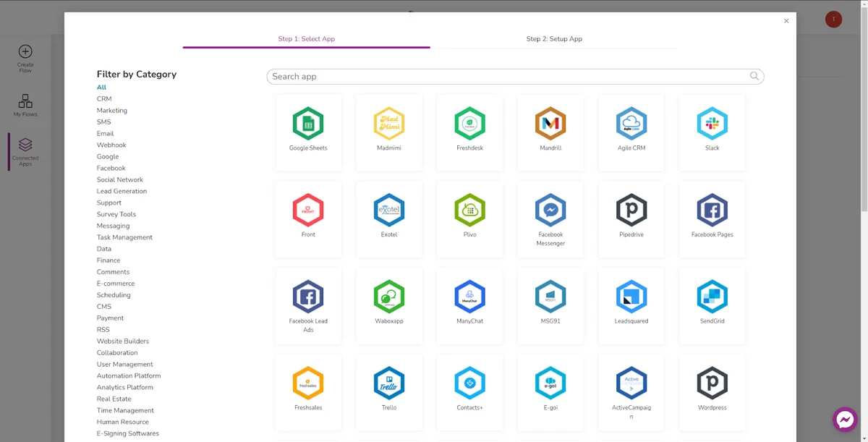Select the Google Sheets app icon

pos(308,124)
